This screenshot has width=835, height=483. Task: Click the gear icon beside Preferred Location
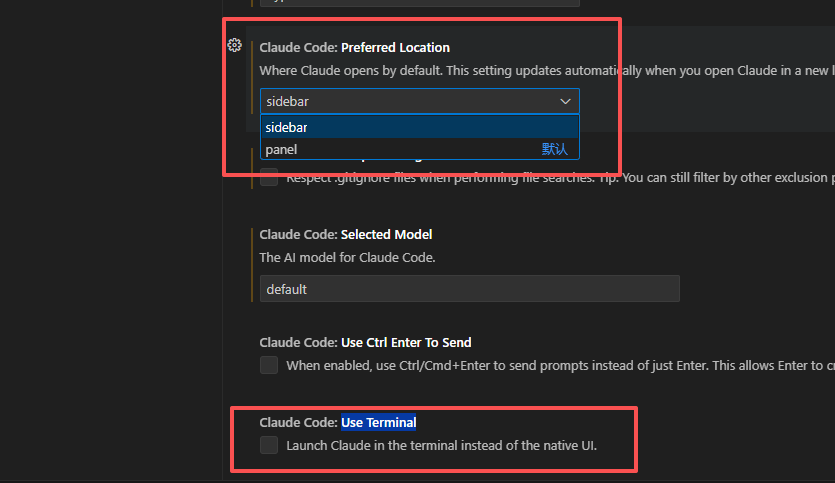pos(234,45)
